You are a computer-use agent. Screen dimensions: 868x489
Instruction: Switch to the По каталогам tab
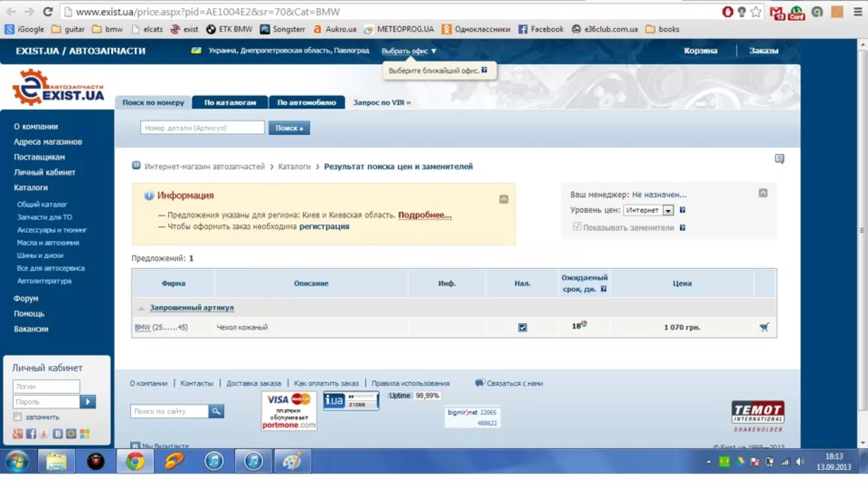[230, 103]
